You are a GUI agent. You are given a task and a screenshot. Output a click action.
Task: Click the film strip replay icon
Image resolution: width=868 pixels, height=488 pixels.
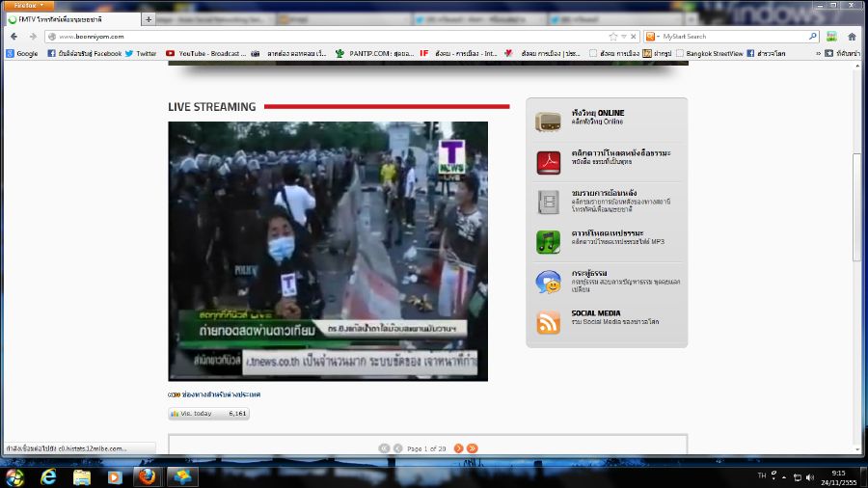(x=548, y=202)
